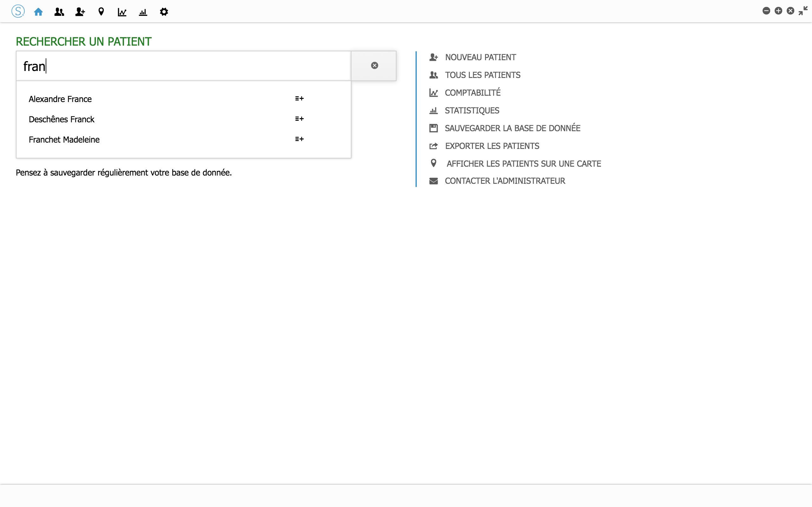The width and height of the screenshot is (812, 507).
Task: Click Contacter l'administrateur link
Action: tap(505, 181)
